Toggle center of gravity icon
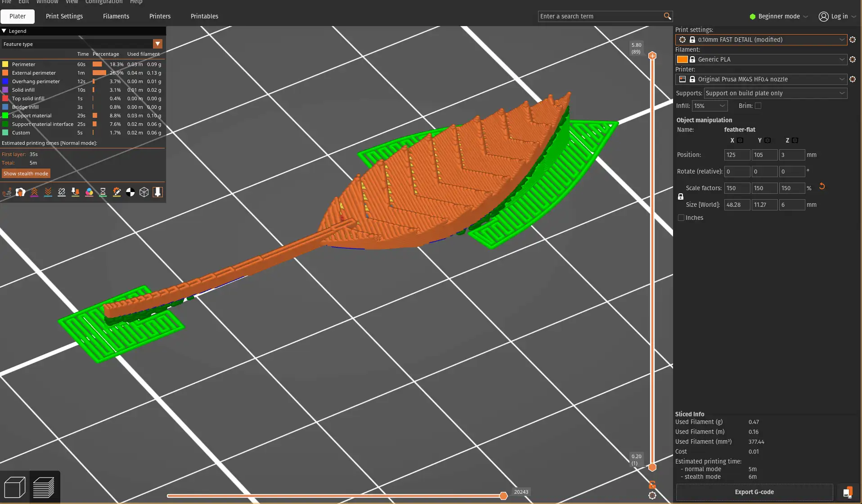Image resolution: width=862 pixels, height=504 pixels. pyautogui.click(x=130, y=192)
